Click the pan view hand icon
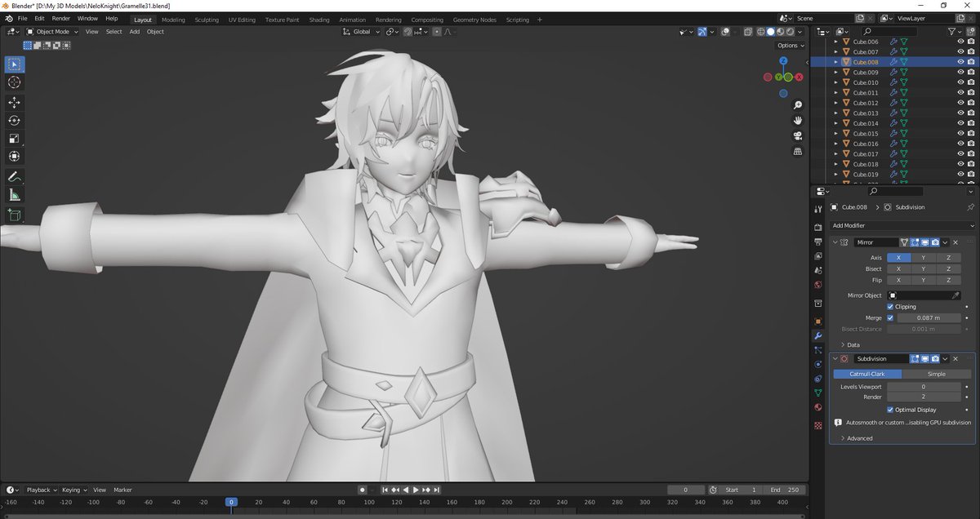 pos(797,120)
